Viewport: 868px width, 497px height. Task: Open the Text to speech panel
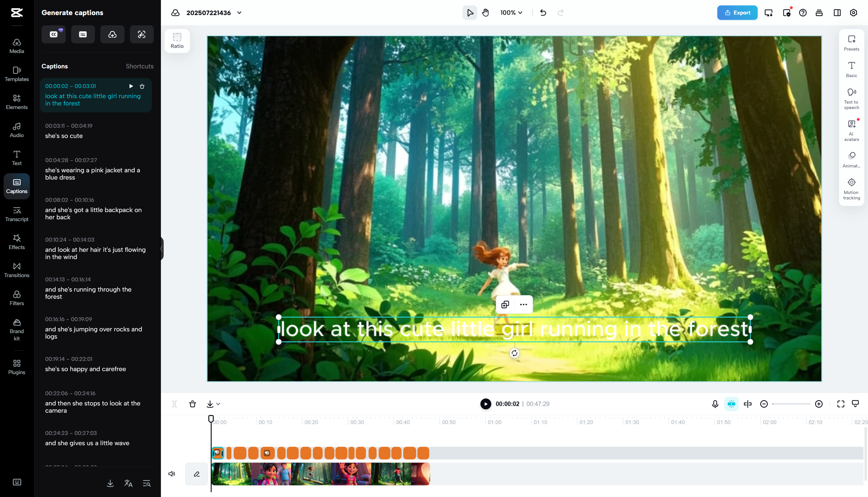pyautogui.click(x=851, y=98)
